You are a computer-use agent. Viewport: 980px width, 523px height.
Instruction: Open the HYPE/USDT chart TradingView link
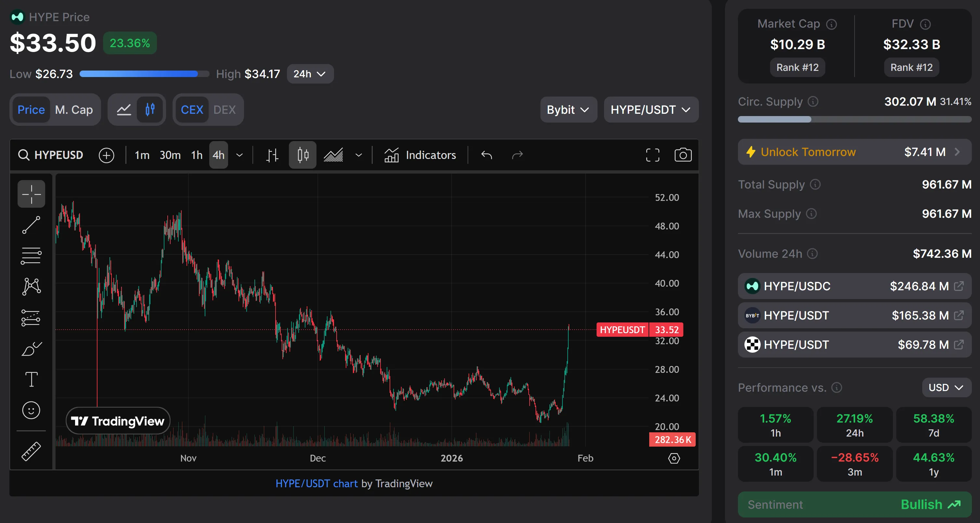pyautogui.click(x=316, y=484)
